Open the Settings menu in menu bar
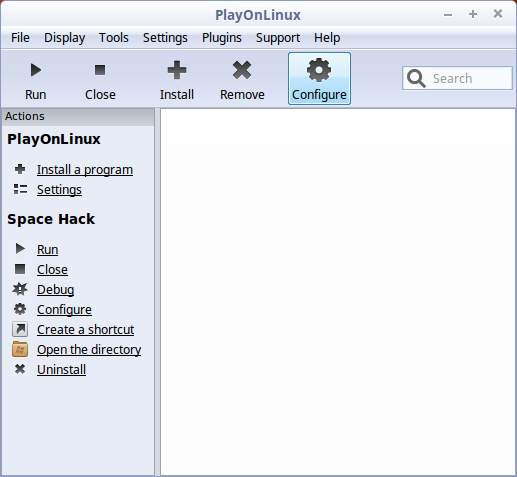The image size is (517, 477). click(165, 37)
